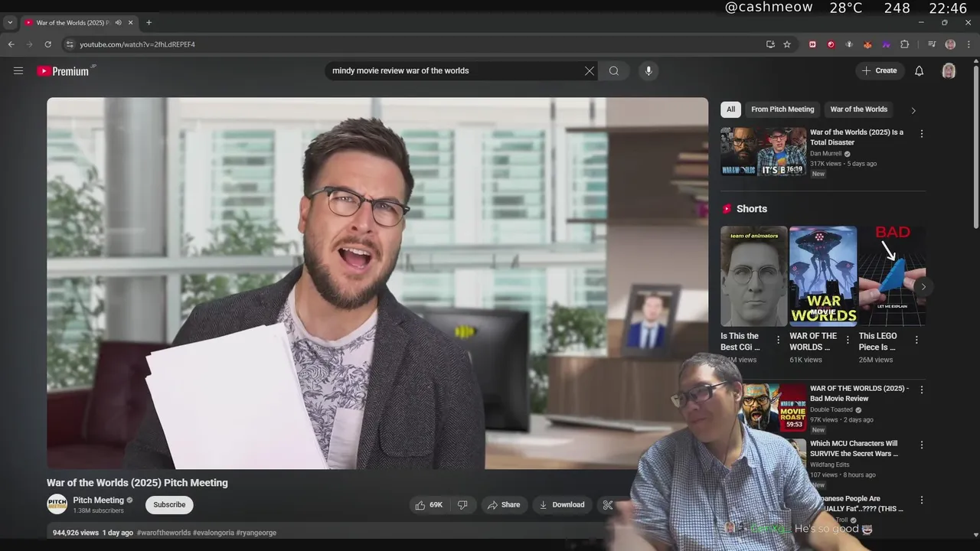Open options for Japanese People video

[922, 500]
